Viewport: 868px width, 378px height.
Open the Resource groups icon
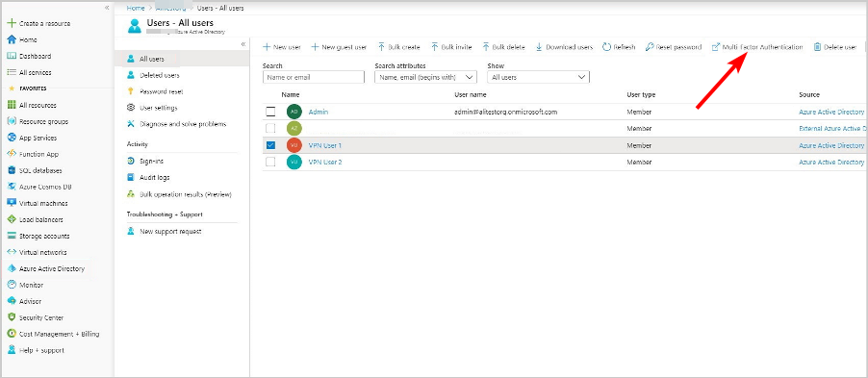pos(12,121)
